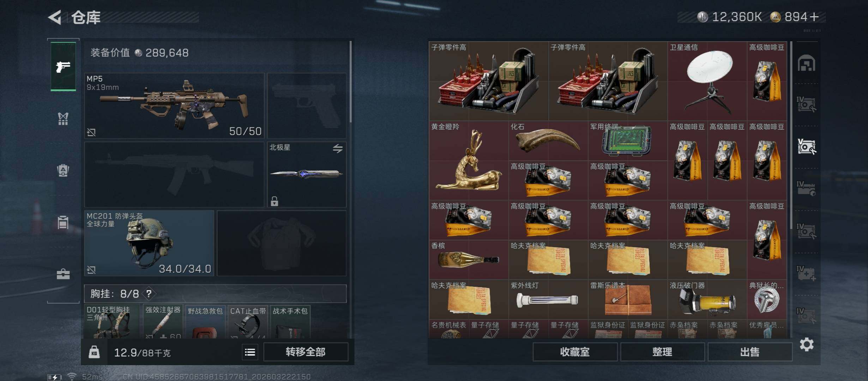
Task: Click the weight lock icon
Action: tap(94, 352)
